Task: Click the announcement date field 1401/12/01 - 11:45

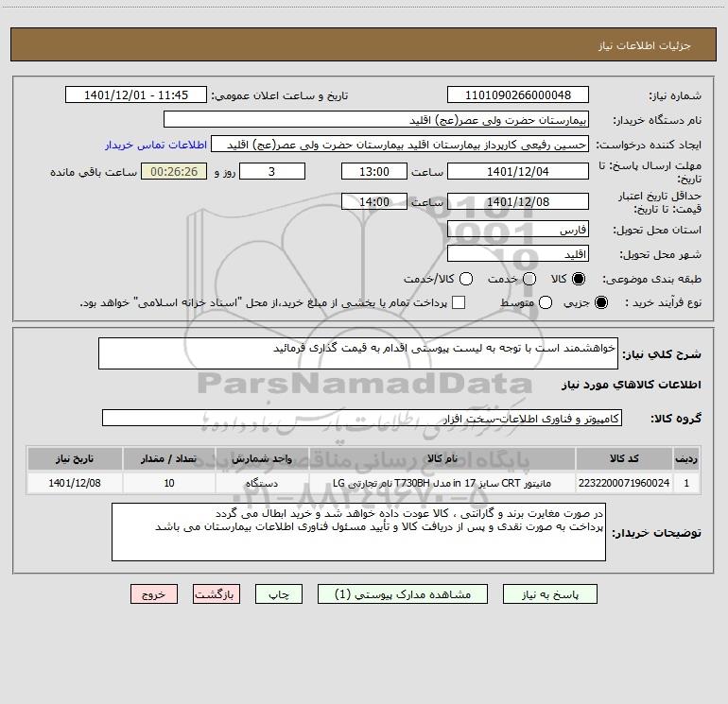Action: [x=136, y=95]
